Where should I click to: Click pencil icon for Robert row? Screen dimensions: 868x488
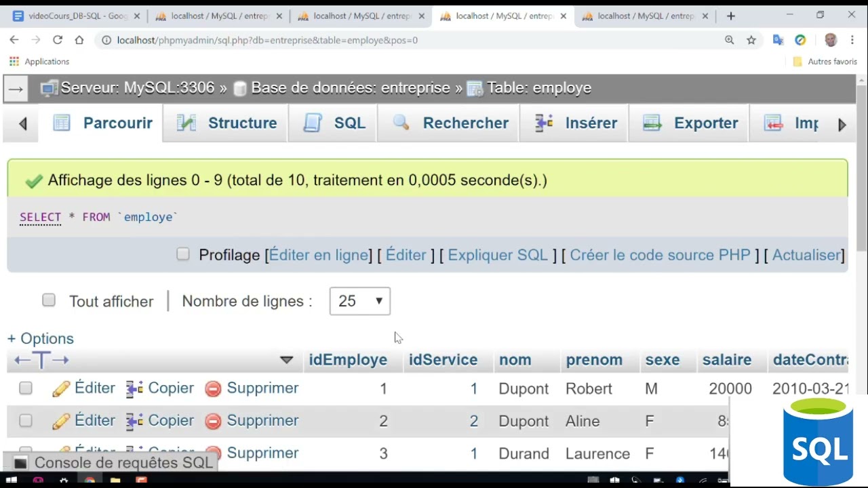[61, 388]
